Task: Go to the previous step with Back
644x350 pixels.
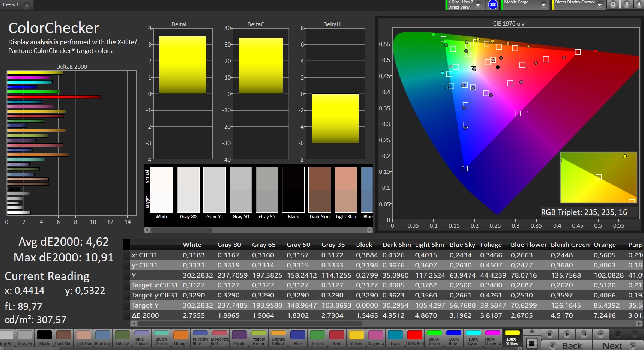Action: pyautogui.click(x=567, y=345)
